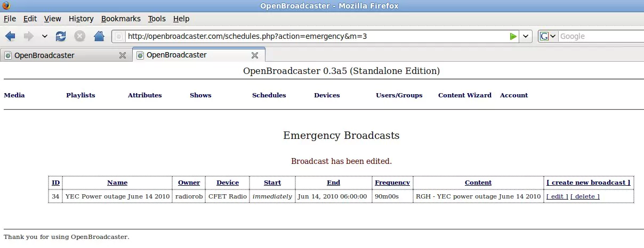Viewport: 644px width, 248px height.
Task: Click the 'Broadcast has been edited.' message
Action: [x=341, y=161]
